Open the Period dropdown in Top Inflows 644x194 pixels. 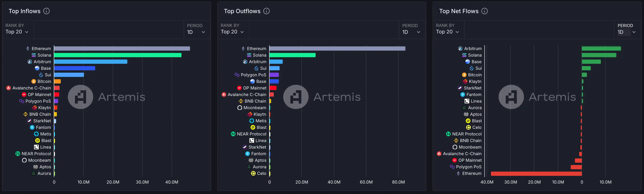pyautogui.click(x=196, y=32)
